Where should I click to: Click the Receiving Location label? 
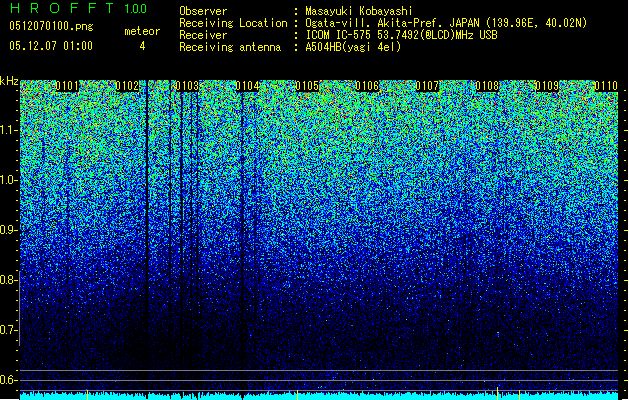pyautogui.click(x=233, y=23)
